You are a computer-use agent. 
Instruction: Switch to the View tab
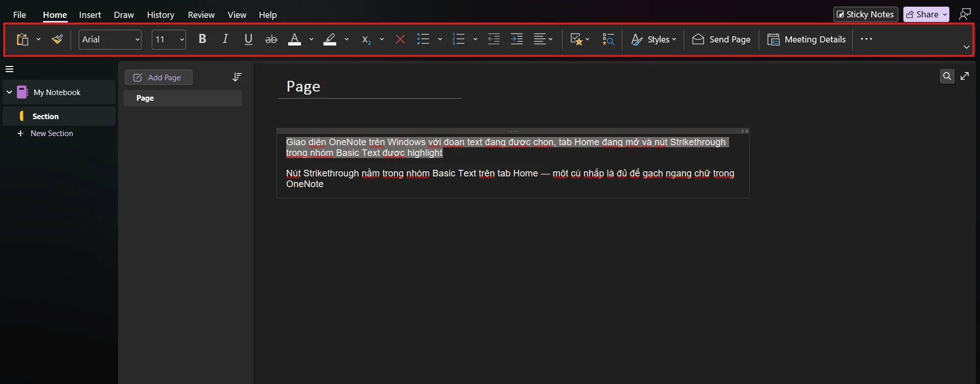point(237,15)
